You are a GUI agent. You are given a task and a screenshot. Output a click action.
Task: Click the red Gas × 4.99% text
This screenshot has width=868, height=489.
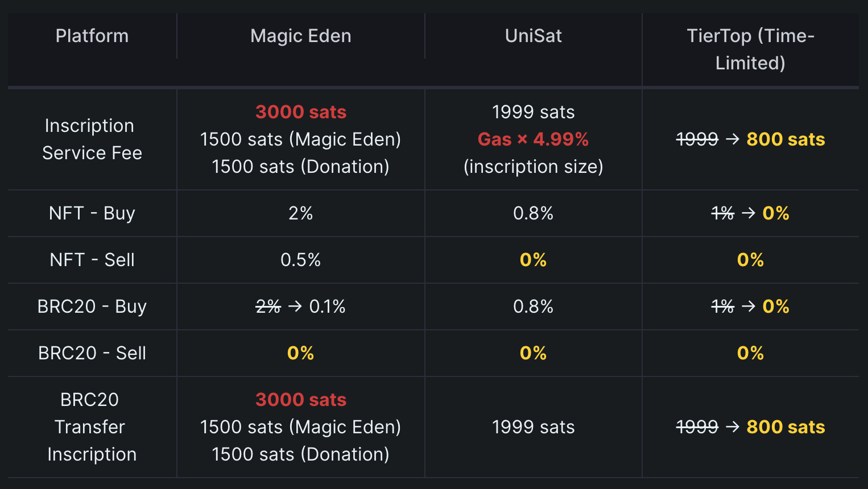[533, 139]
